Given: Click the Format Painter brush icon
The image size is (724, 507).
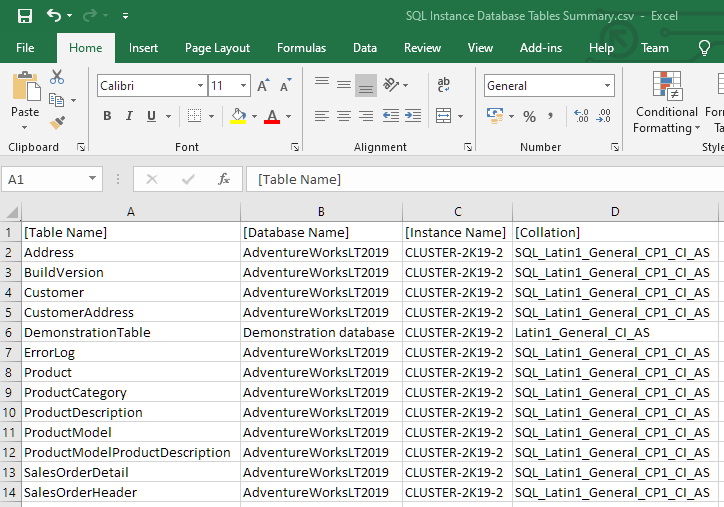Looking at the screenshot, I should (58, 122).
